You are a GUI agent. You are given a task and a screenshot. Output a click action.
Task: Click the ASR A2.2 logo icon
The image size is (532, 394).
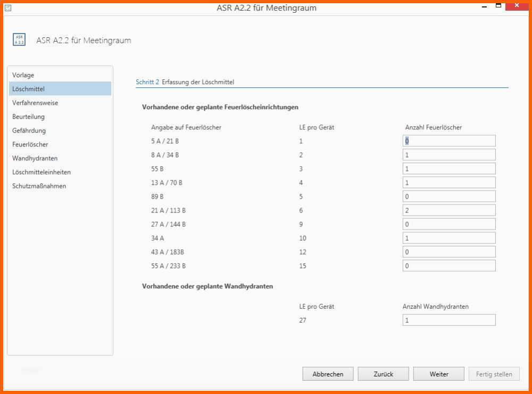click(x=19, y=39)
